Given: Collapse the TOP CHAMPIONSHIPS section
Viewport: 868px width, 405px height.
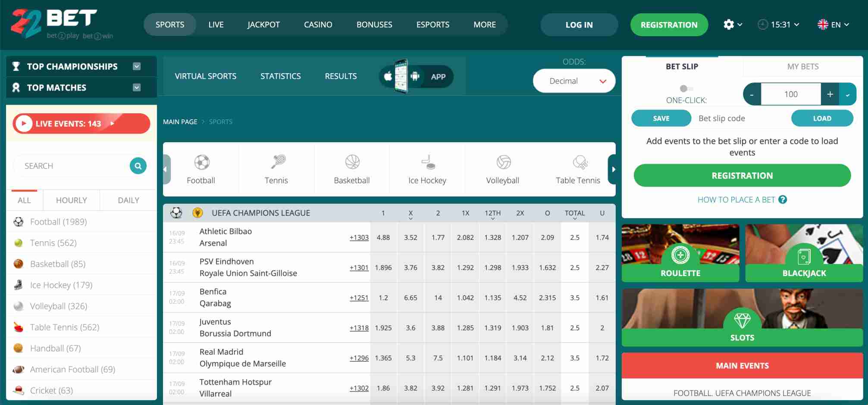Looking at the screenshot, I should [x=137, y=66].
